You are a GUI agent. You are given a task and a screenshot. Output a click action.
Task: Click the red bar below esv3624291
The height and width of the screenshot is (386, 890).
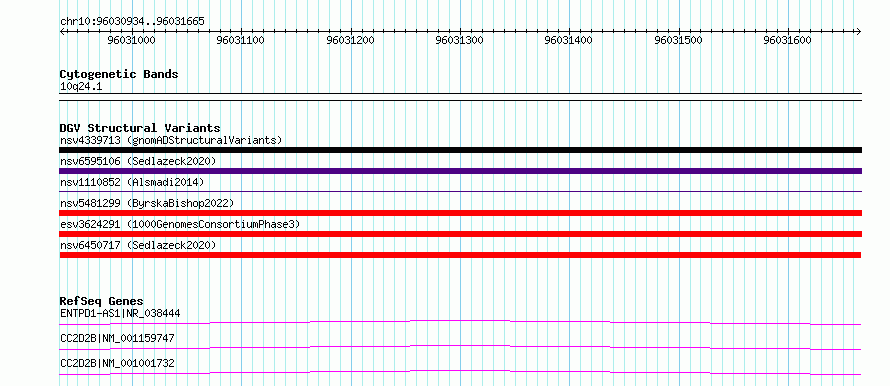click(x=460, y=234)
